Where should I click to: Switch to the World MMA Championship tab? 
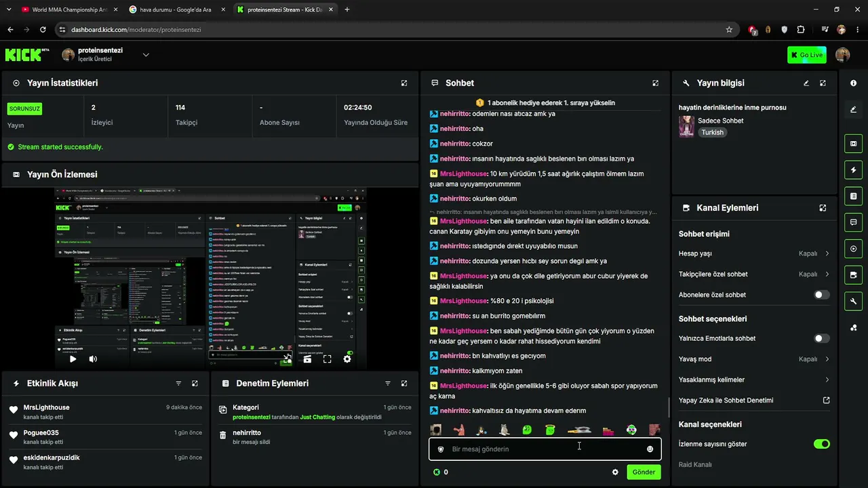[x=71, y=9]
